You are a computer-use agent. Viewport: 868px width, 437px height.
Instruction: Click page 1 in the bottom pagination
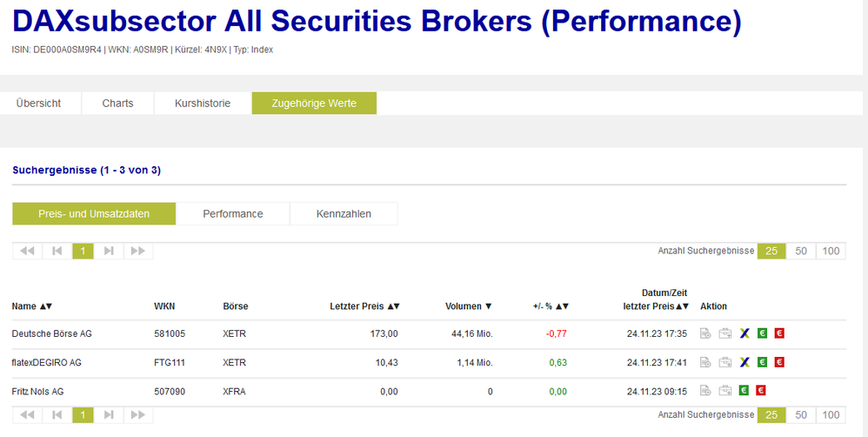[83, 415]
